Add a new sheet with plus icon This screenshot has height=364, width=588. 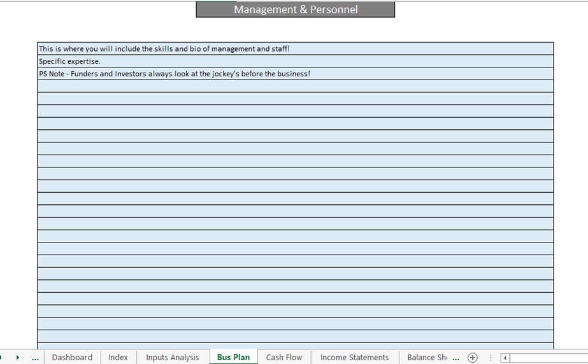pyautogui.click(x=473, y=358)
